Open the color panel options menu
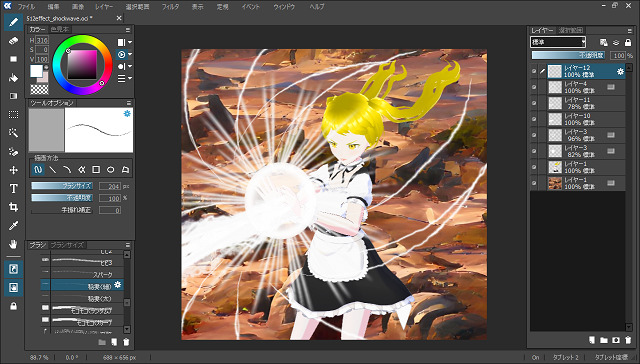The height and width of the screenshot is (364, 640). (x=128, y=30)
